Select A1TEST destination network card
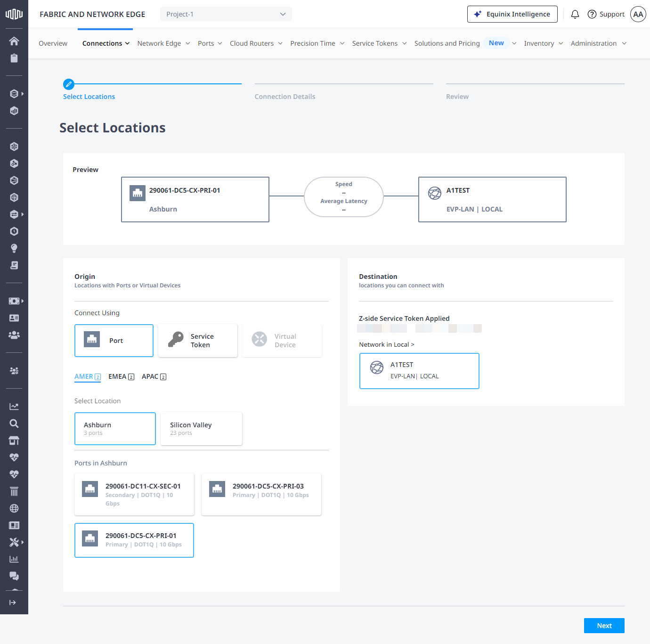 pyautogui.click(x=419, y=371)
